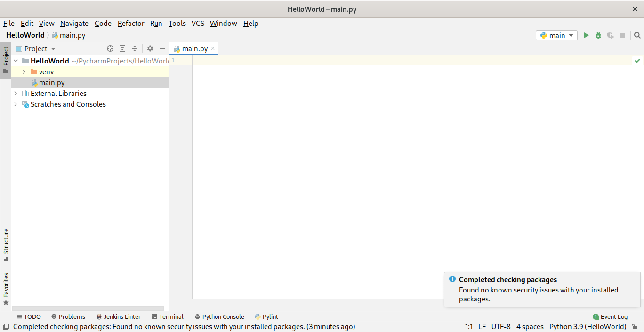644x332 pixels.
Task: Expand External Libraries
Action: (x=16, y=93)
